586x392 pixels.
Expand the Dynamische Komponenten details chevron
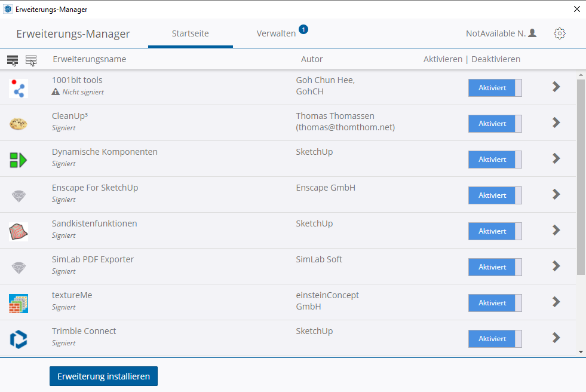(x=556, y=158)
